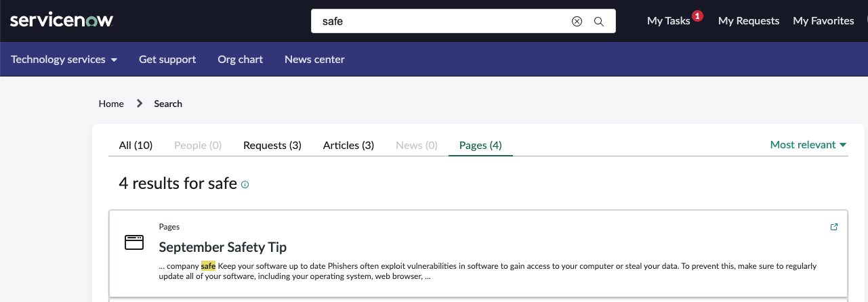Click the page icon next to September Safety Tip

pos(134,242)
